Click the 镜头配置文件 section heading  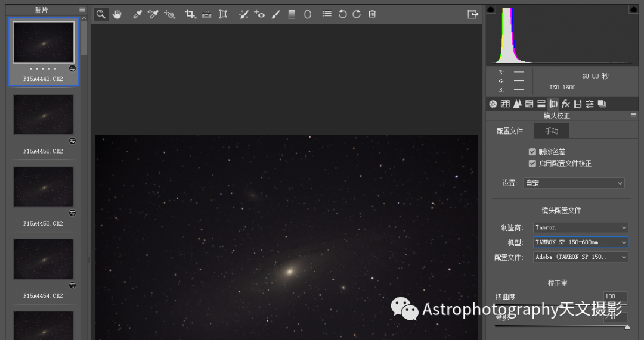(x=561, y=210)
